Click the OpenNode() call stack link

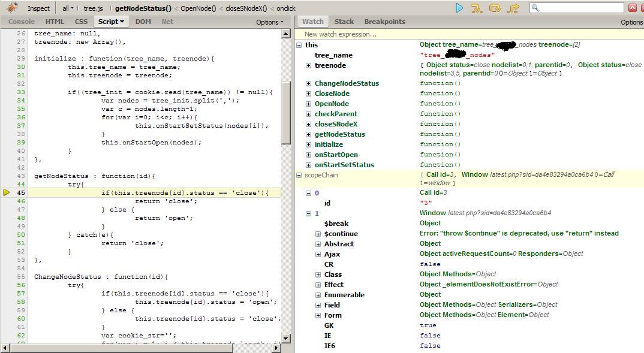pos(198,8)
